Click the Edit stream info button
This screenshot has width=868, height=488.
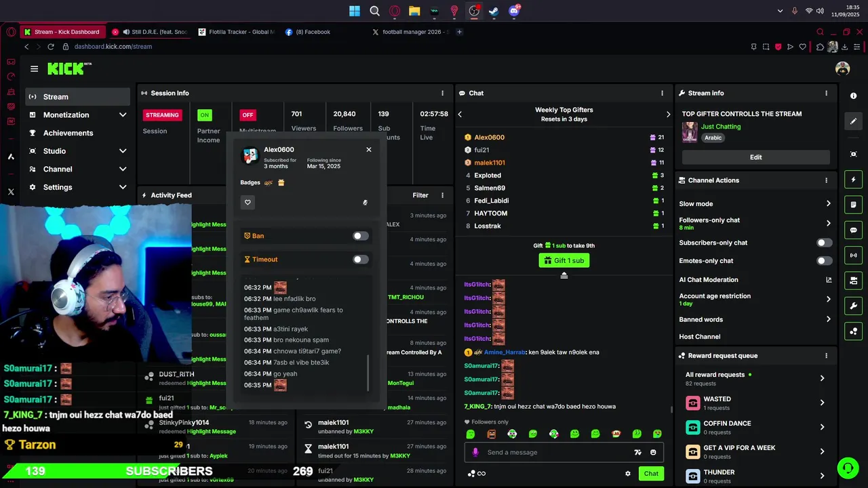755,157
